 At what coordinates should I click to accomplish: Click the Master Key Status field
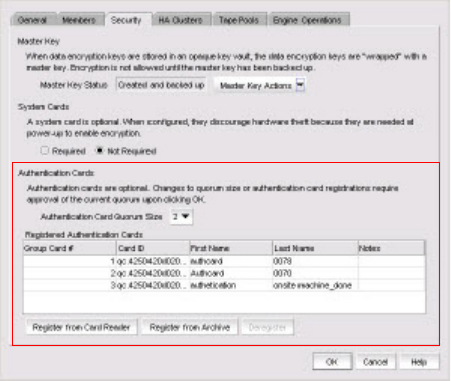(161, 85)
